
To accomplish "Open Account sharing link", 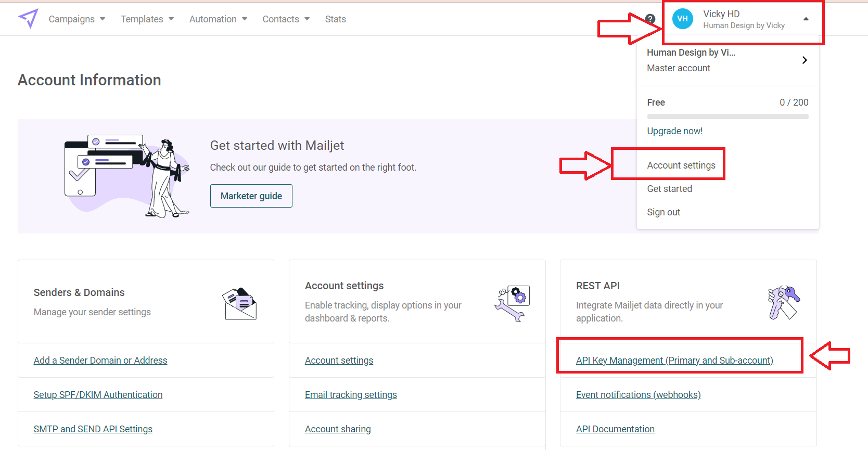I will coord(338,429).
